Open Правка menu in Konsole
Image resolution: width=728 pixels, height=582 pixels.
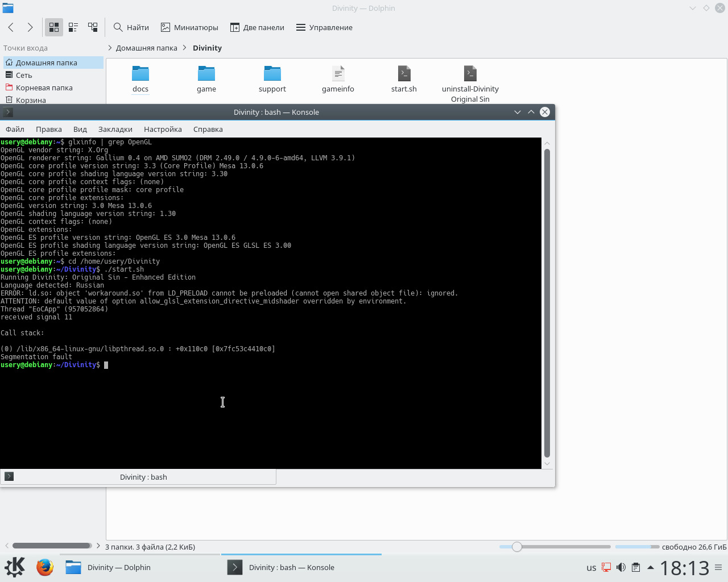tap(49, 129)
